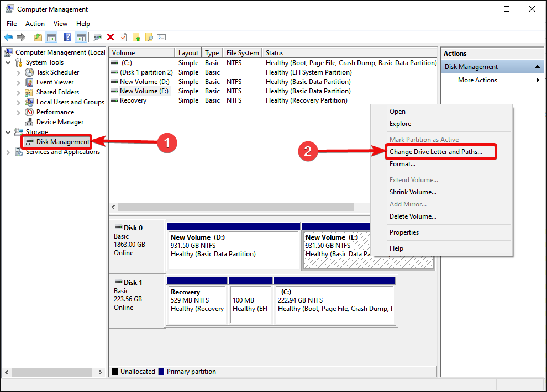Expand the Task Scheduler tree node
This screenshot has height=392, width=547.
pyautogui.click(x=19, y=72)
